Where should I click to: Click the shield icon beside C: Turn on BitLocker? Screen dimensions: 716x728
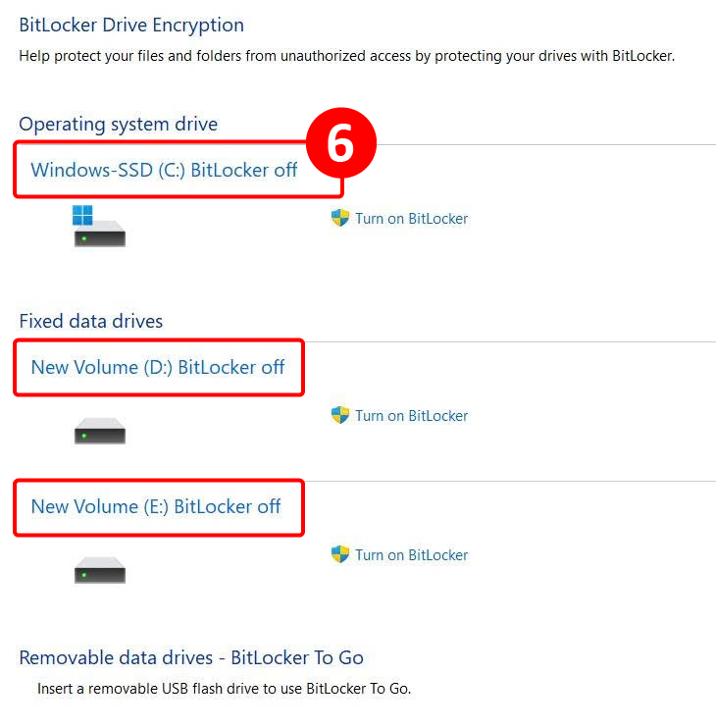[340, 218]
